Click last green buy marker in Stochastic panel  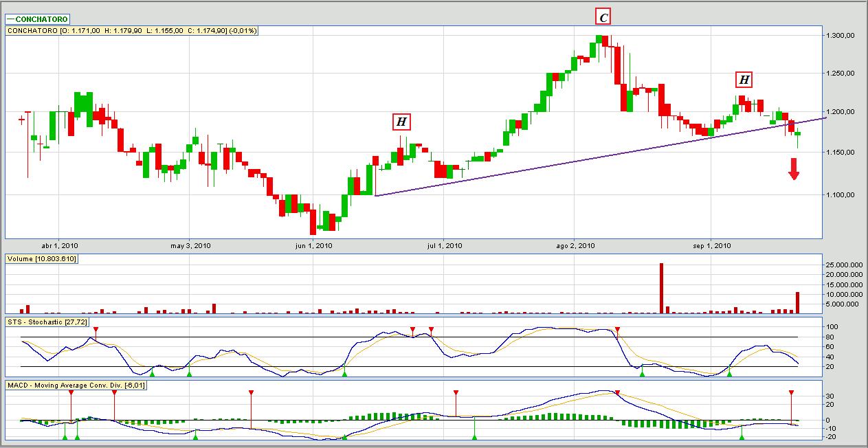click(729, 373)
